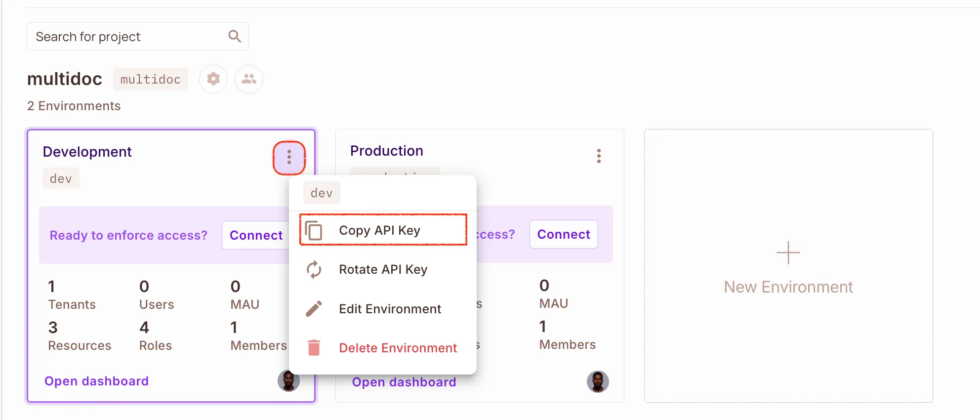This screenshot has width=980, height=420.
Task: Select Rotate API Key menu item
Action: [383, 269]
